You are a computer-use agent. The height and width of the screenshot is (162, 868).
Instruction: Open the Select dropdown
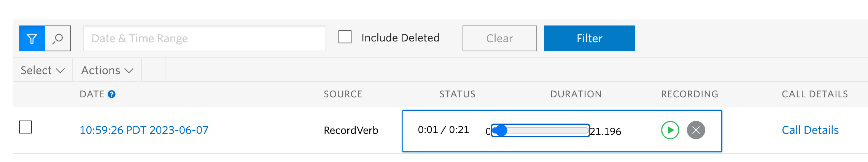(x=43, y=70)
